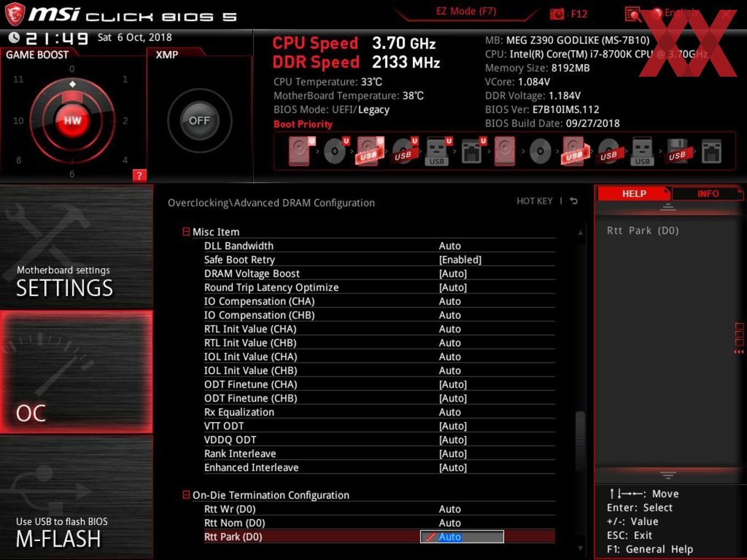Collapse On-Die Termination Configuration section
The width and height of the screenshot is (747, 560).
186,495
